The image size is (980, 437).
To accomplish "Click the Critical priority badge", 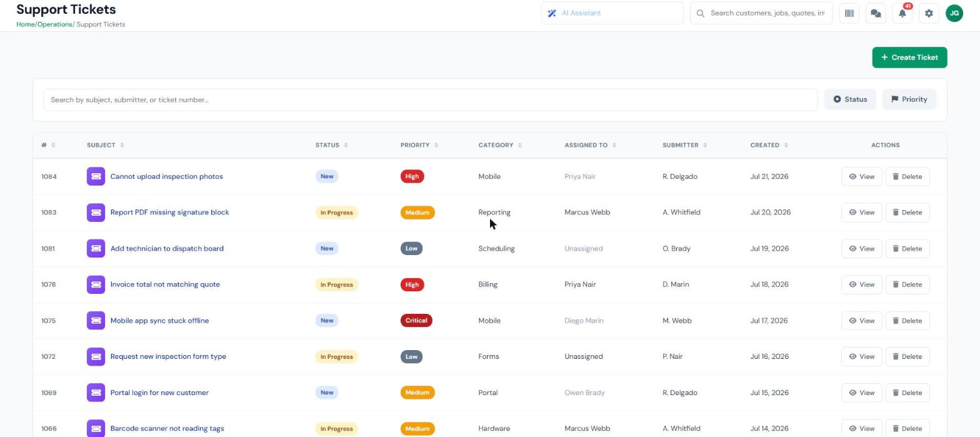I will 416,321.
